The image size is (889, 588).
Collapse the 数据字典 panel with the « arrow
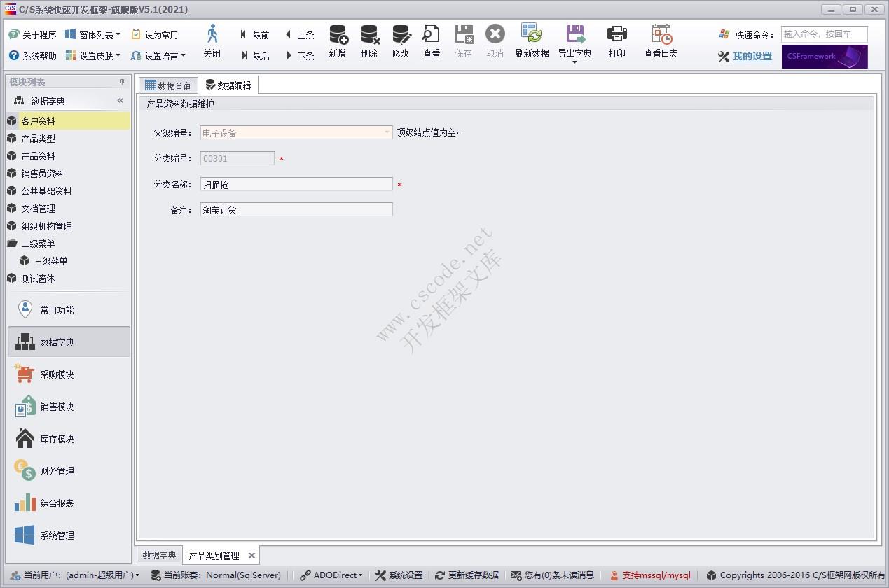tap(119, 99)
